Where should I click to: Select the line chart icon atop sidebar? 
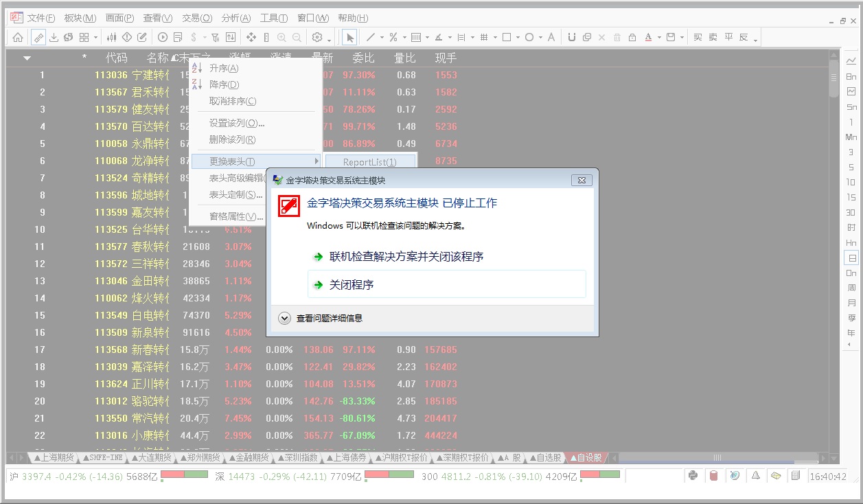pyautogui.click(x=851, y=61)
